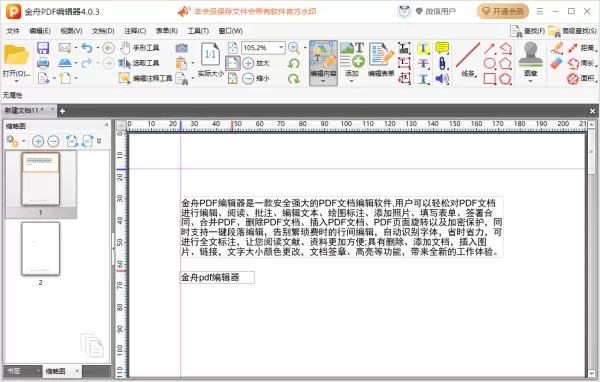The height and width of the screenshot is (382, 600).
Task: Zoom out thumbnails with minus icon
Action: pyautogui.click(x=54, y=141)
